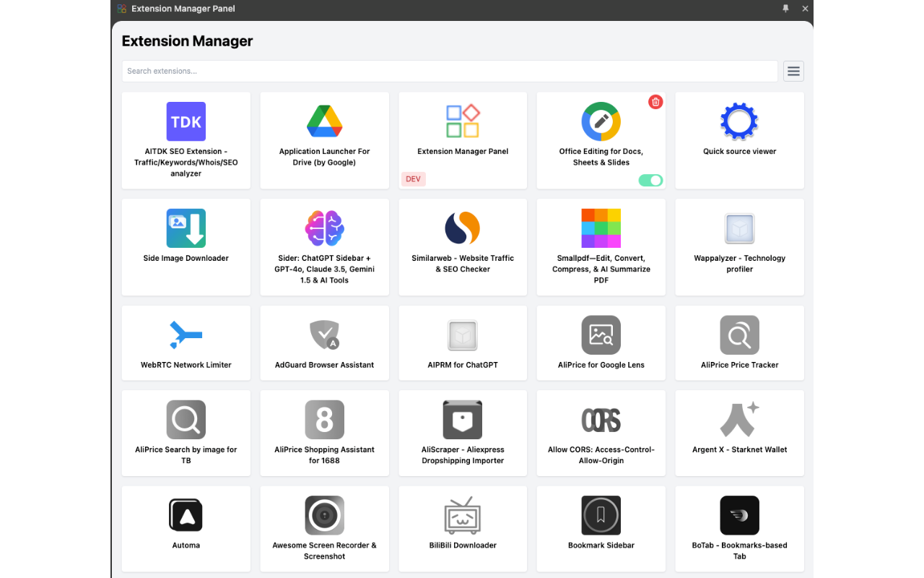Click the BiliBili Downloader label text
The height and width of the screenshot is (578, 924).
(x=463, y=545)
